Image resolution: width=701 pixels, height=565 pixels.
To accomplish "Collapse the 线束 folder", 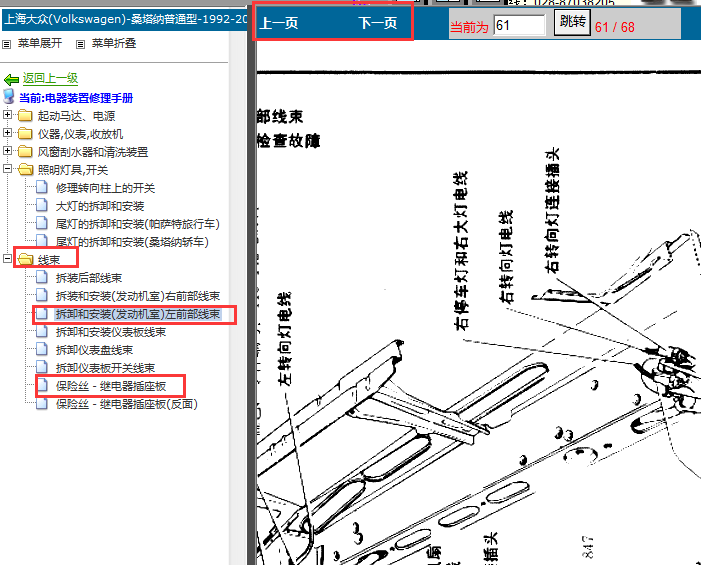I will [7, 258].
